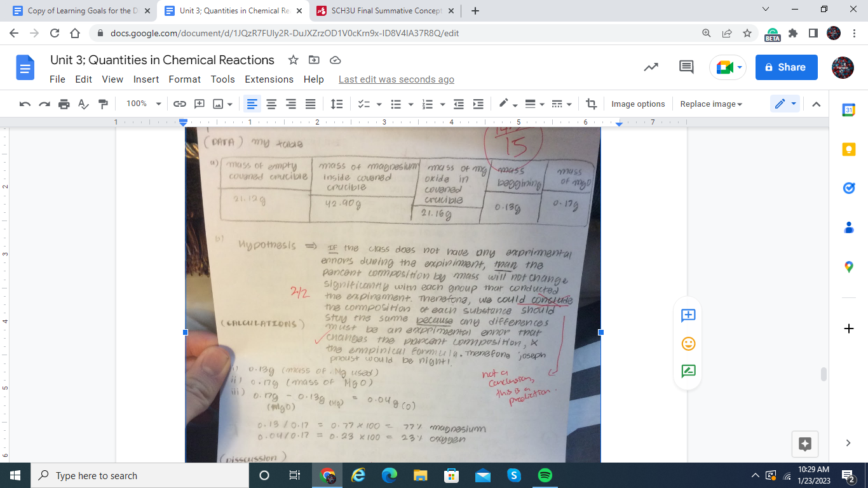This screenshot has height=488, width=868.
Task: Select the handwritten lab photo in the document
Action: point(393,295)
